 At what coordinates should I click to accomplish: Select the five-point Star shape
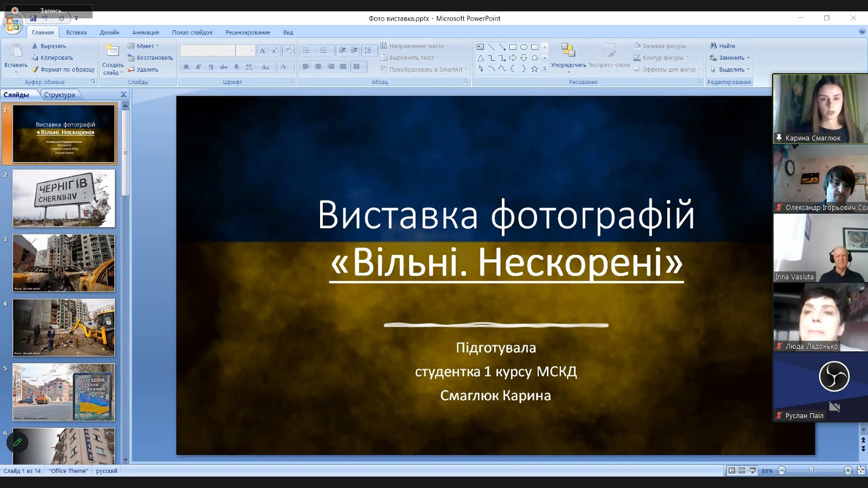[x=534, y=69]
